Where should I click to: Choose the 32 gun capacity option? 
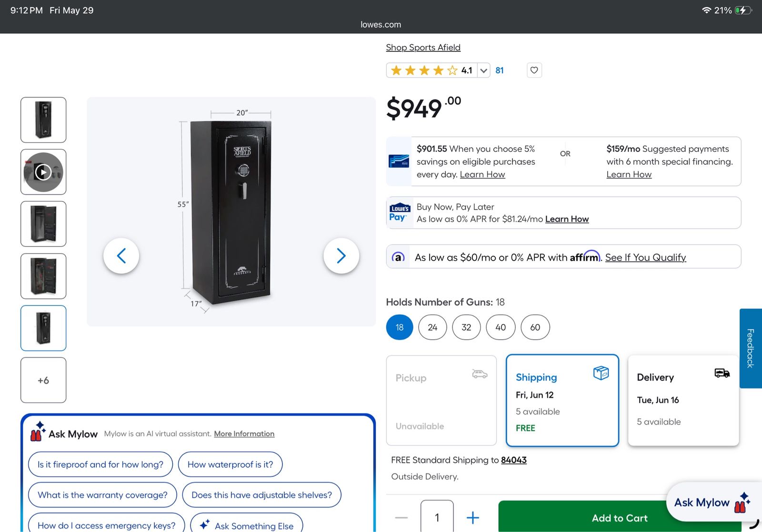466,327
